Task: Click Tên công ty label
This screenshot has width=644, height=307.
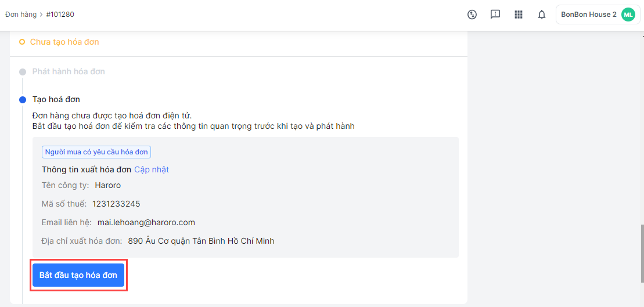Action: click(x=65, y=185)
